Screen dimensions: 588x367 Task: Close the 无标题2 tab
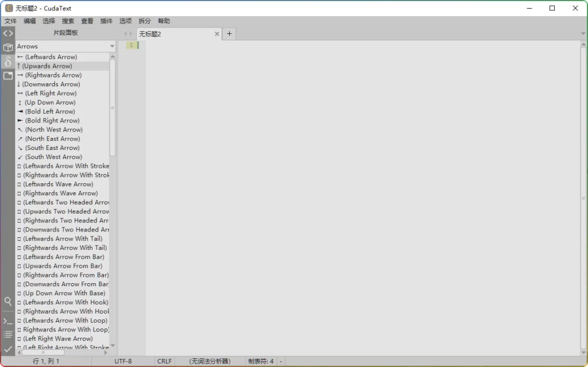point(217,34)
